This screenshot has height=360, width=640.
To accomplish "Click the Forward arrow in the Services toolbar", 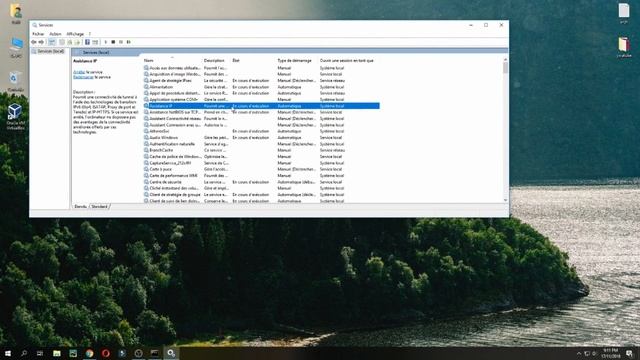I will point(41,42).
